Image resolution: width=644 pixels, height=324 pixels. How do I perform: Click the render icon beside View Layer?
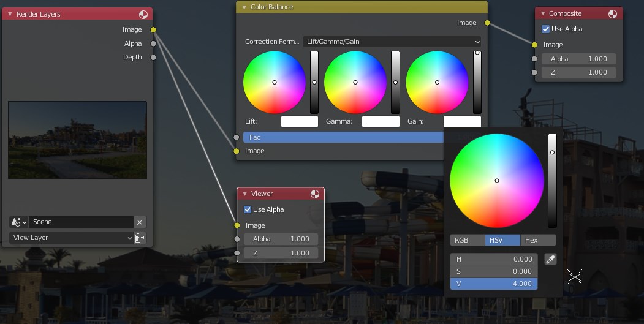pos(140,238)
